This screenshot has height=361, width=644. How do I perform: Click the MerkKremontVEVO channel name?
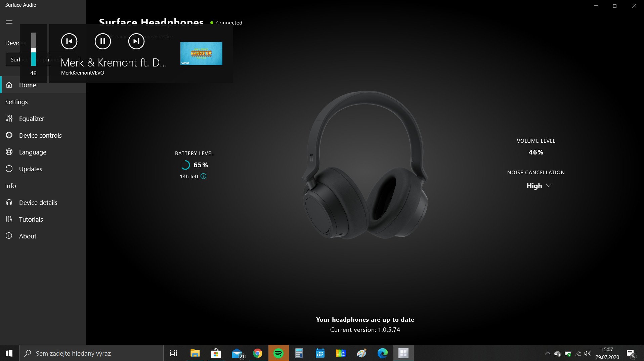(x=83, y=73)
